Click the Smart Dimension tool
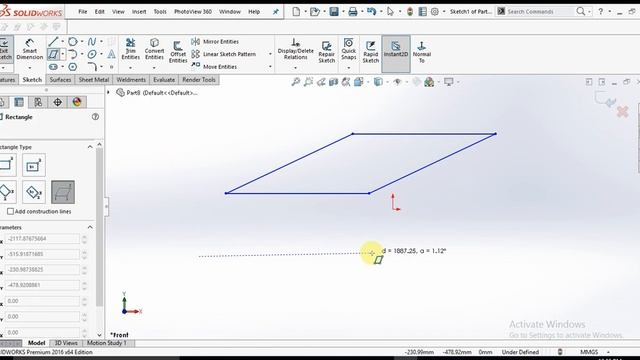This screenshot has width=640, height=360. pos(29,49)
